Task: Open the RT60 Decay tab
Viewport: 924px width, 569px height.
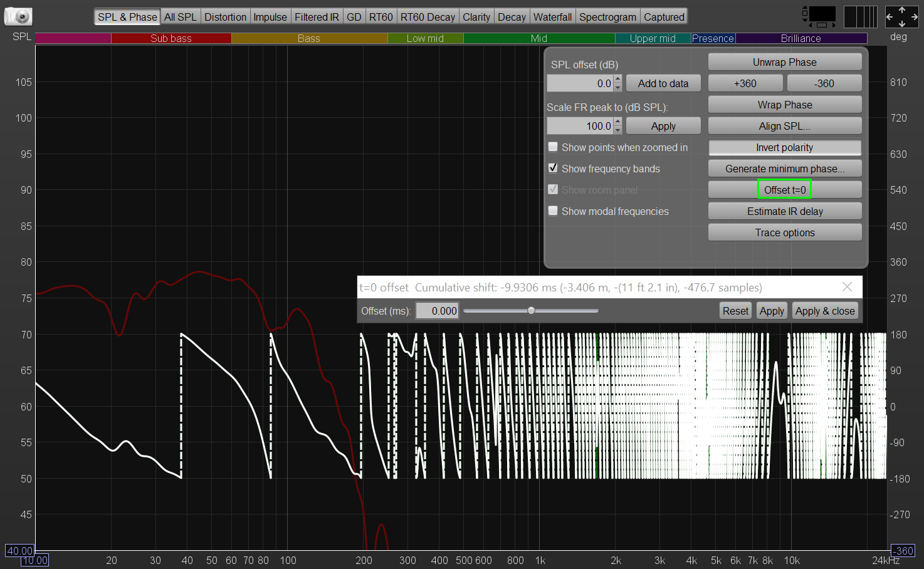Action: click(428, 17)
